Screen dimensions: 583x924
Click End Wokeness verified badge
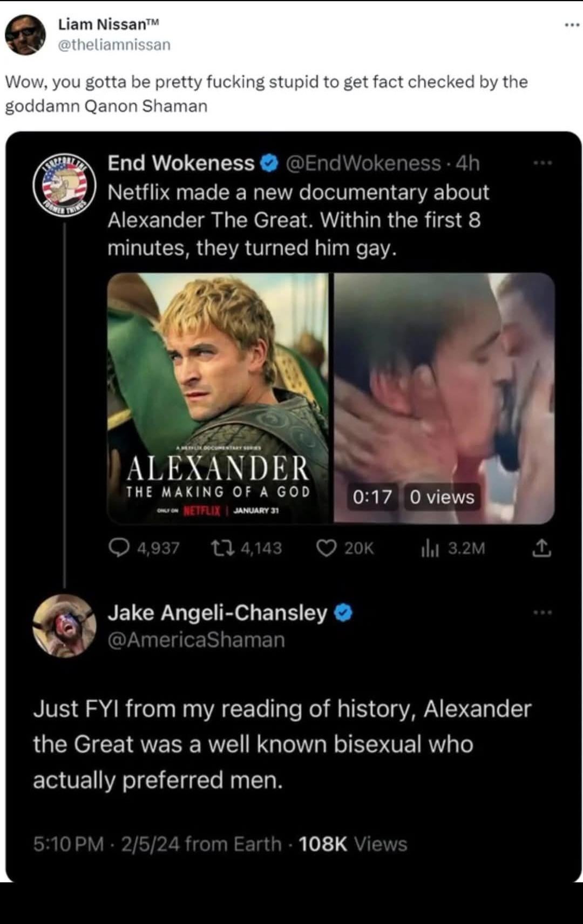pos(269,163)
